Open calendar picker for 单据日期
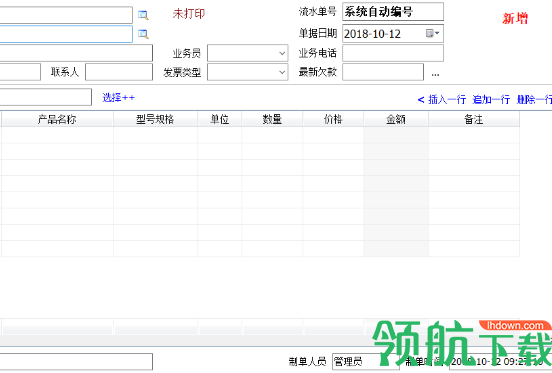 click(x=432, y=33)
